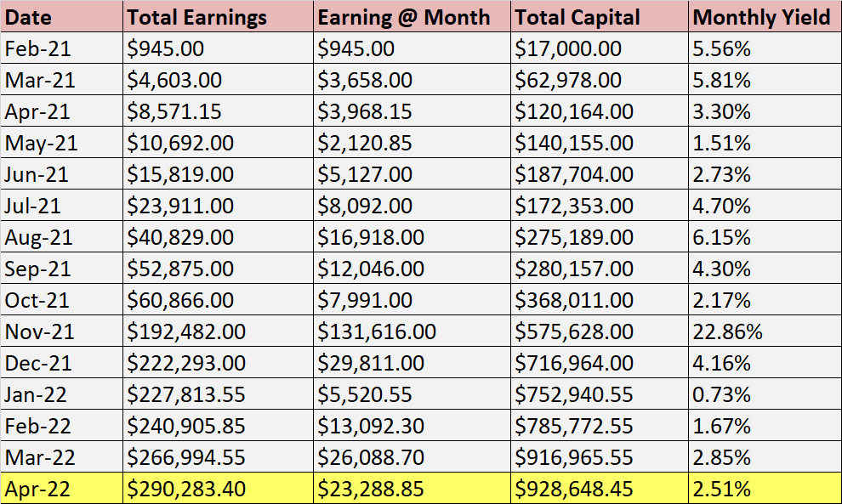Click the Jul-21 date cell

pyautogui.click(x=61, y=207)
